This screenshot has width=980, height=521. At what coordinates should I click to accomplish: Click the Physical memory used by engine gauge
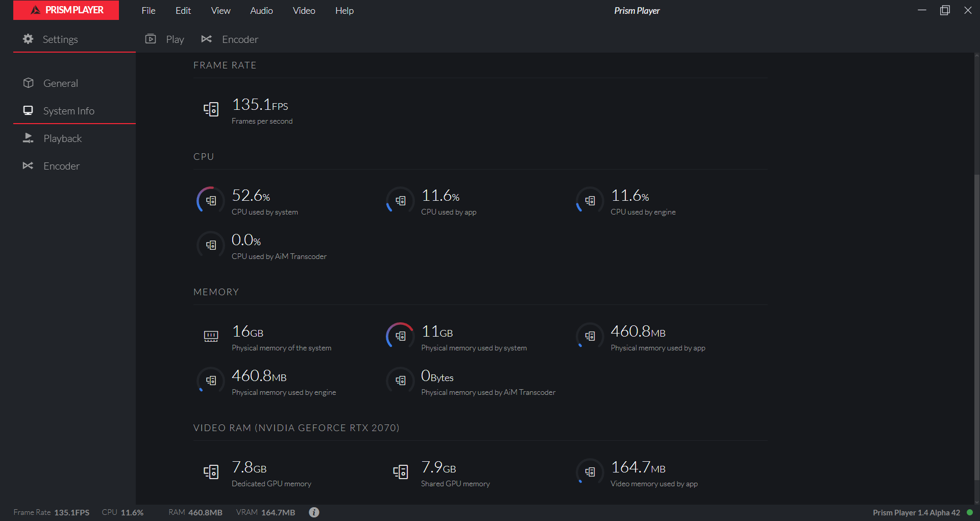click(x=211, y=381)
